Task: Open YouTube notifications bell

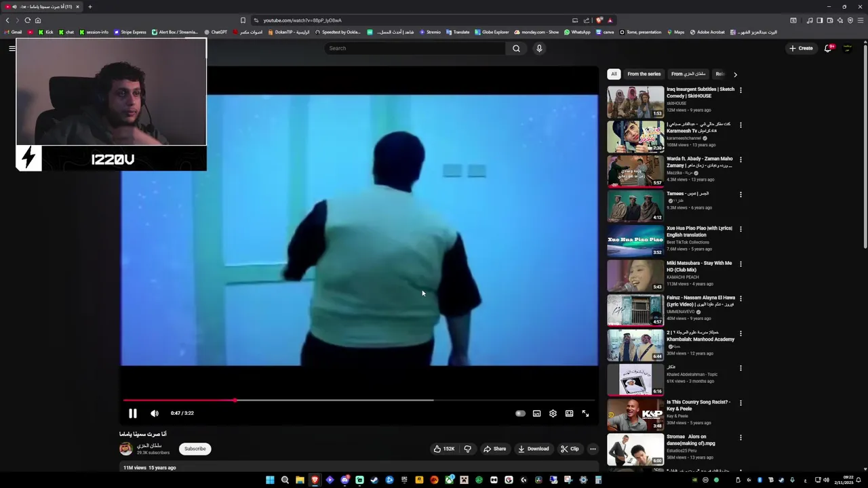Action: click(x=828, y=48)
